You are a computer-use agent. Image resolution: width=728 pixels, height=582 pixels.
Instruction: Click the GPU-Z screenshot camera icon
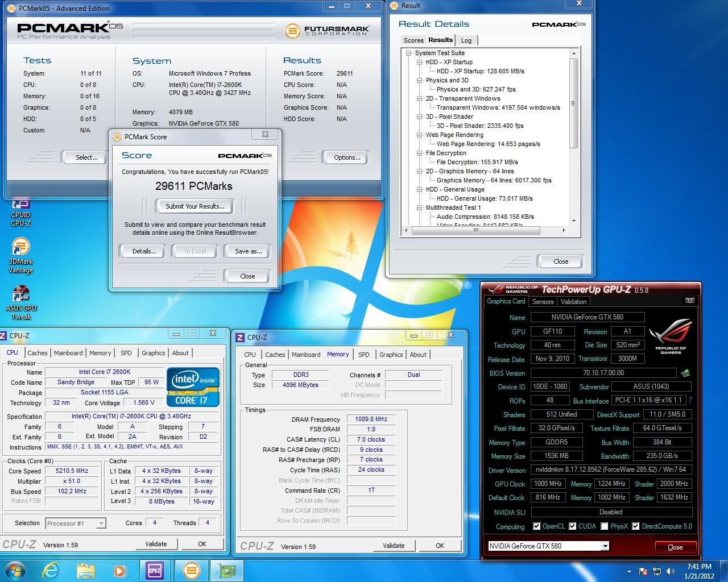coord(689,301)
